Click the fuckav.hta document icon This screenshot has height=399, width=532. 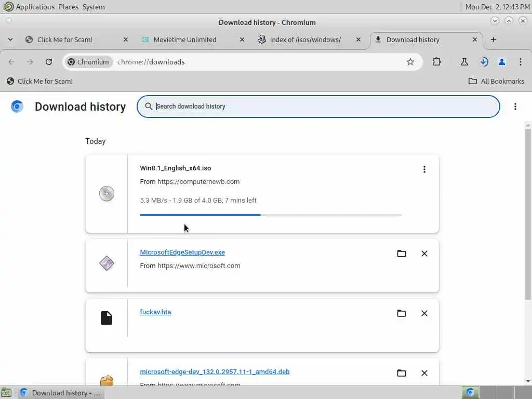click(x=107, y=318)
